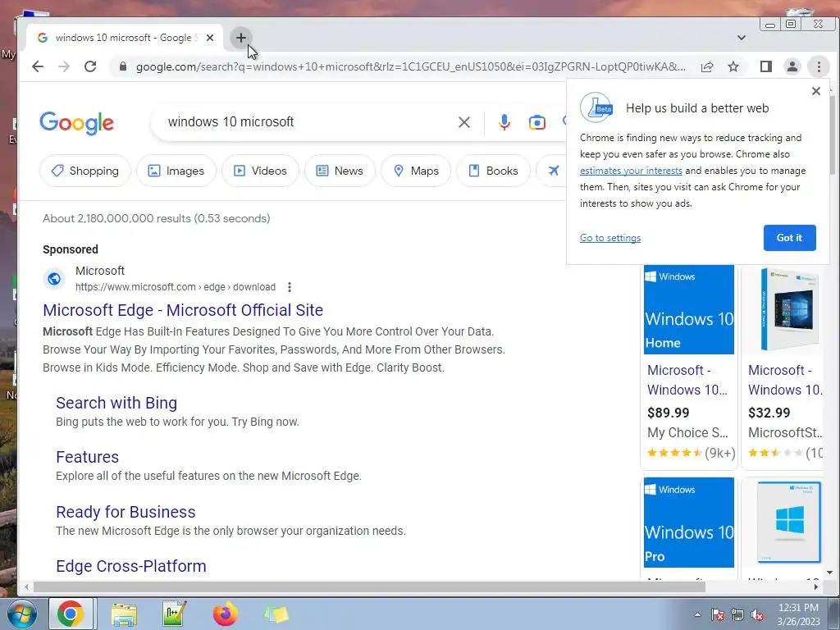840x630 pixels.
Task: Search by image with the camera icon
Action: pyautogui.click(x=536, y=122)
